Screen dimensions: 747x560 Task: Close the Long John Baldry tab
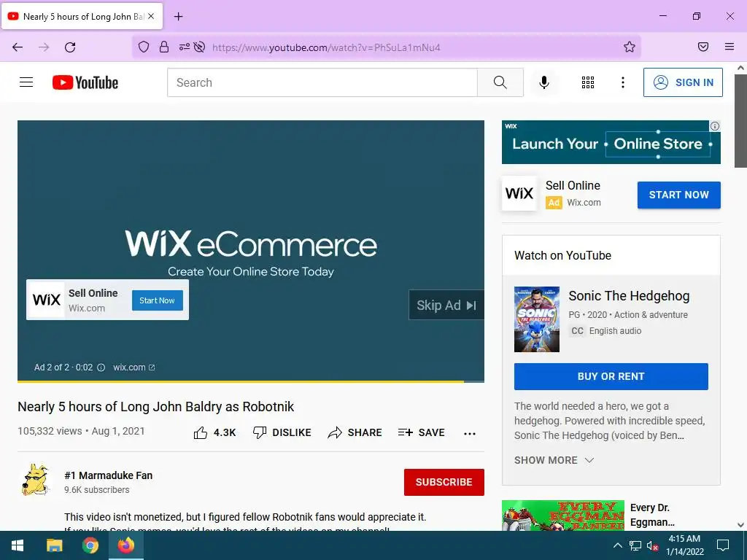(151, 16)
